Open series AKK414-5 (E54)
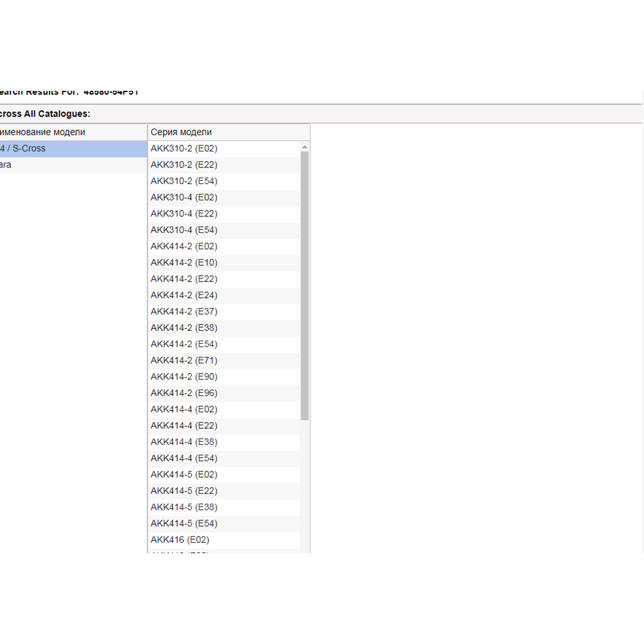 (x=184, y=523)
